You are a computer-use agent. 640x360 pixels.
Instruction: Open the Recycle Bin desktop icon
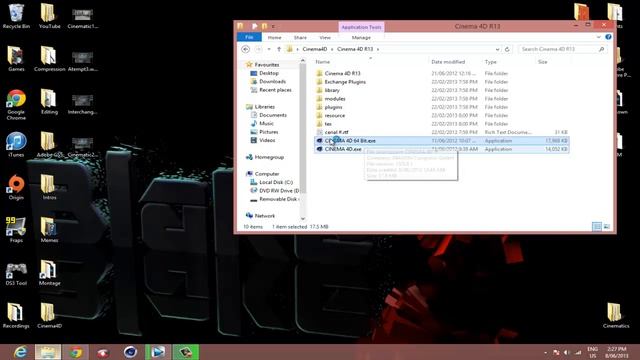click(16, 16)
